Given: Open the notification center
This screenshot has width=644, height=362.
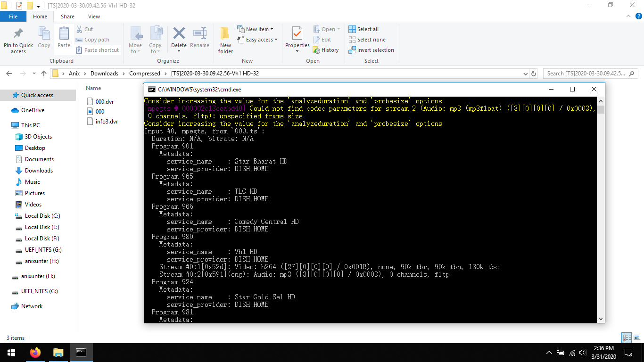Looking at the screenshot, I should tap(628, 352).
